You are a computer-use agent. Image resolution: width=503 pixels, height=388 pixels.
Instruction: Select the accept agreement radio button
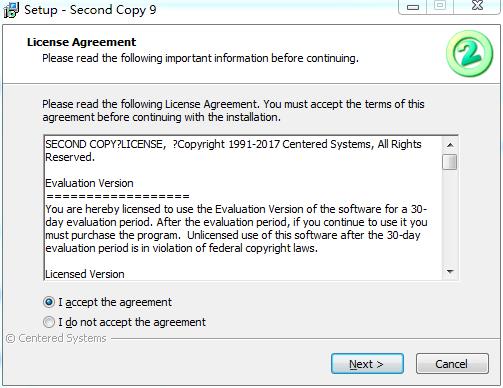[49, 302]
